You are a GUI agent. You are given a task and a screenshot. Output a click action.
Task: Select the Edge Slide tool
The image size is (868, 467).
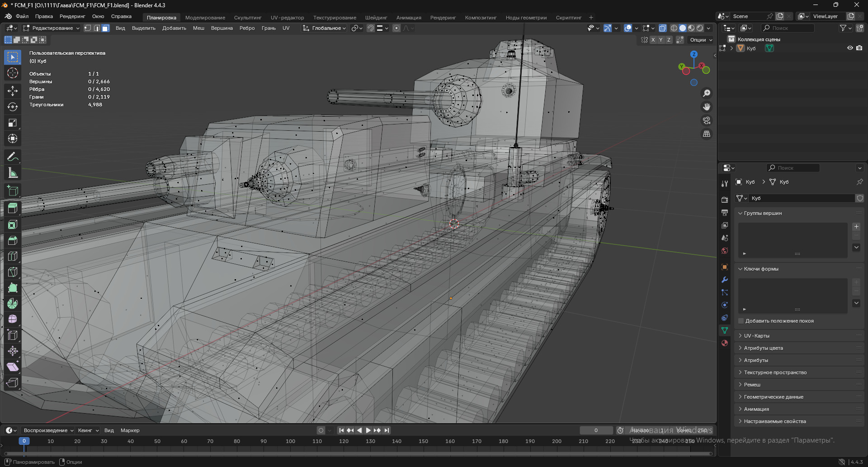pos(13,335)
